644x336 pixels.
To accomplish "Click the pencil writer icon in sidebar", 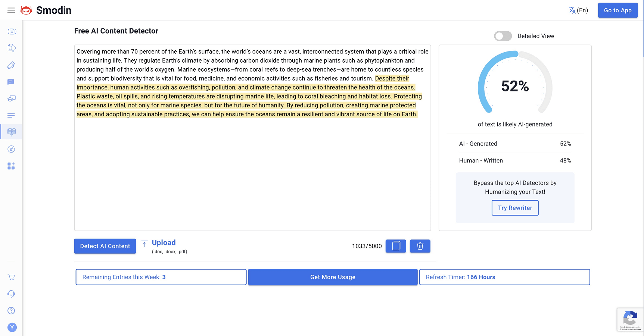I will (11, 65).
